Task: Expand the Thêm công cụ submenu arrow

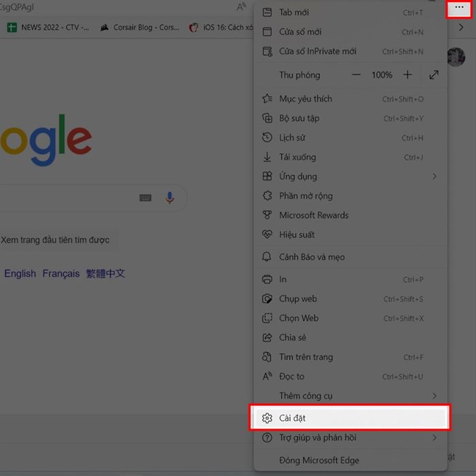Action: click(435, 396)
